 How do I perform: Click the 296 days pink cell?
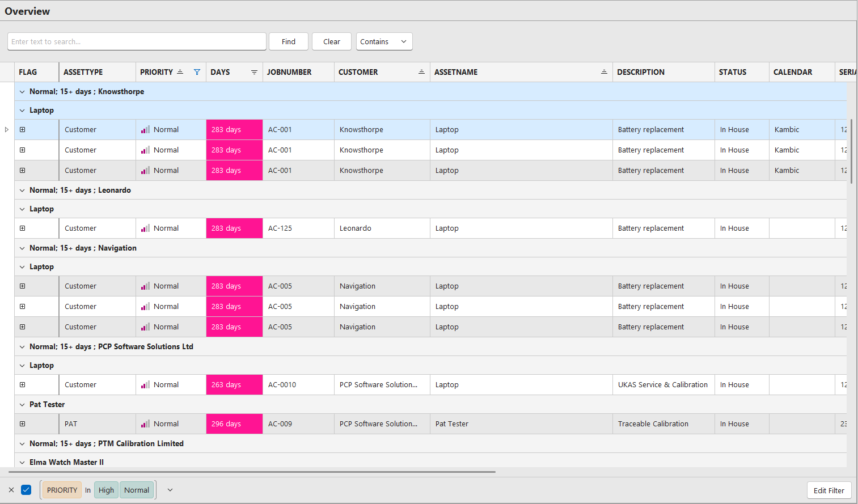pyautogui.click(x=234, y=424)
